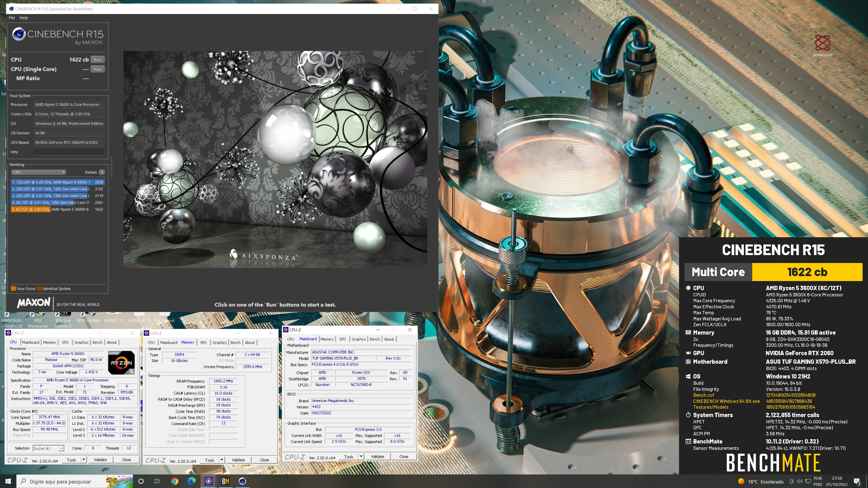This screenshot has height=488, width=868.
Task: Open Tools dropdown arrow in CPU-Z Mainboard window
Action: 361,457
